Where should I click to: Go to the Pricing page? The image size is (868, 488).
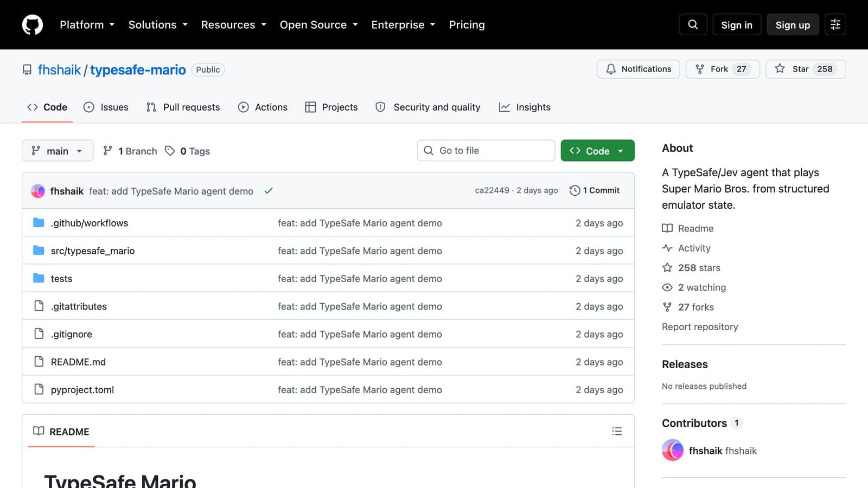(x=467, y=25)
